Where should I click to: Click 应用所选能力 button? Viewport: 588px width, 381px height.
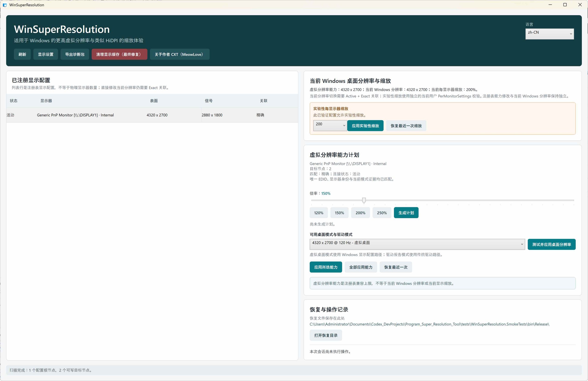click(326, 267)
